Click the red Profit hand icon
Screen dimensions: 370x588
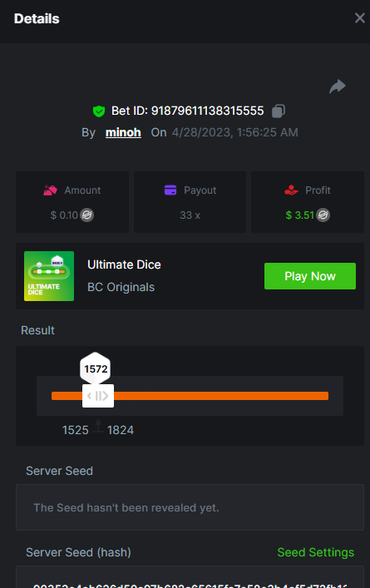click(x=291, y=190)
